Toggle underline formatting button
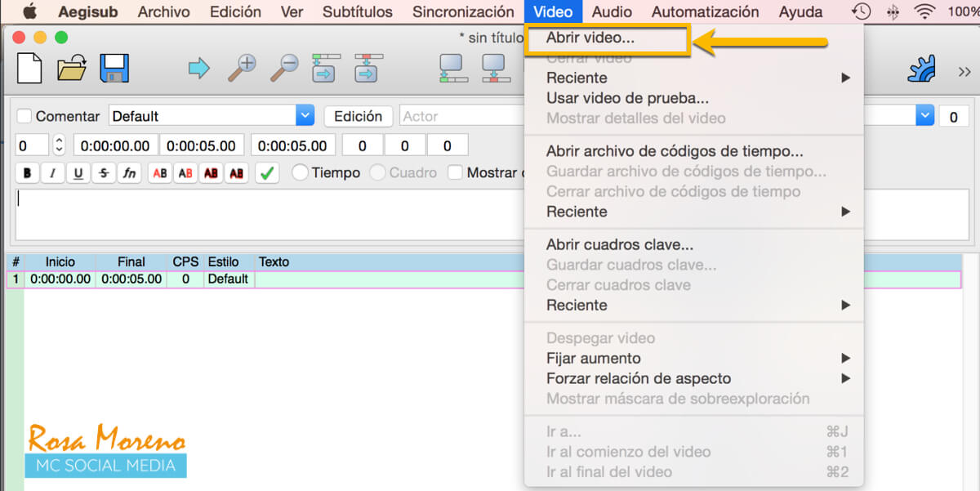 point(78,173)
